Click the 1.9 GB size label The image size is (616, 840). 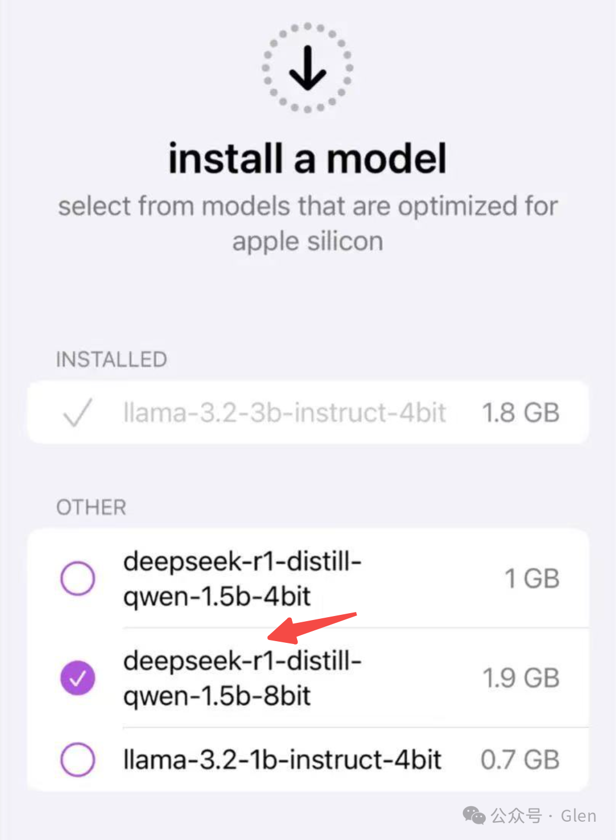521,678
